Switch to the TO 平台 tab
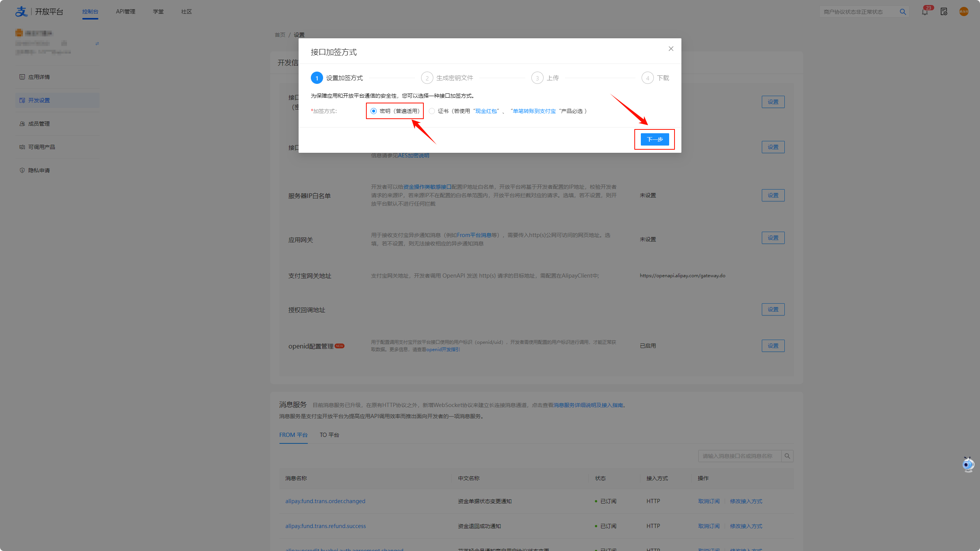Image resolution: width=980 pixels, height=551 pixels. pyautogui.click(x=329, y=435)
